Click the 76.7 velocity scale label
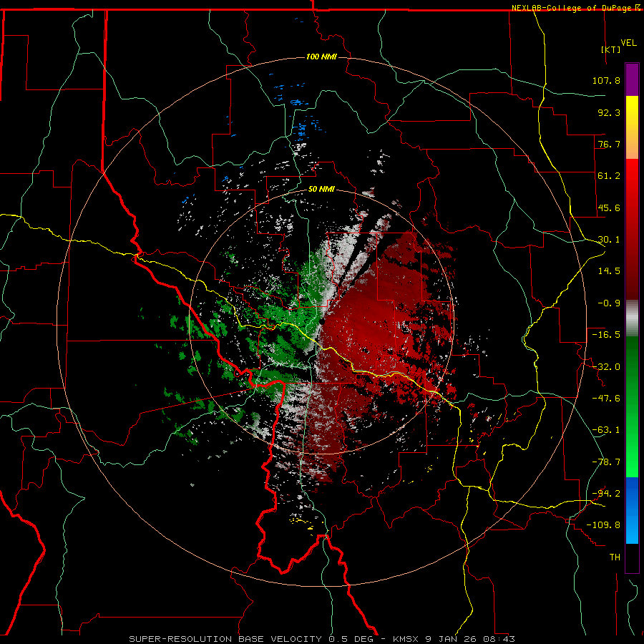Viewport: 644px width, 644px height. point(609,144)
